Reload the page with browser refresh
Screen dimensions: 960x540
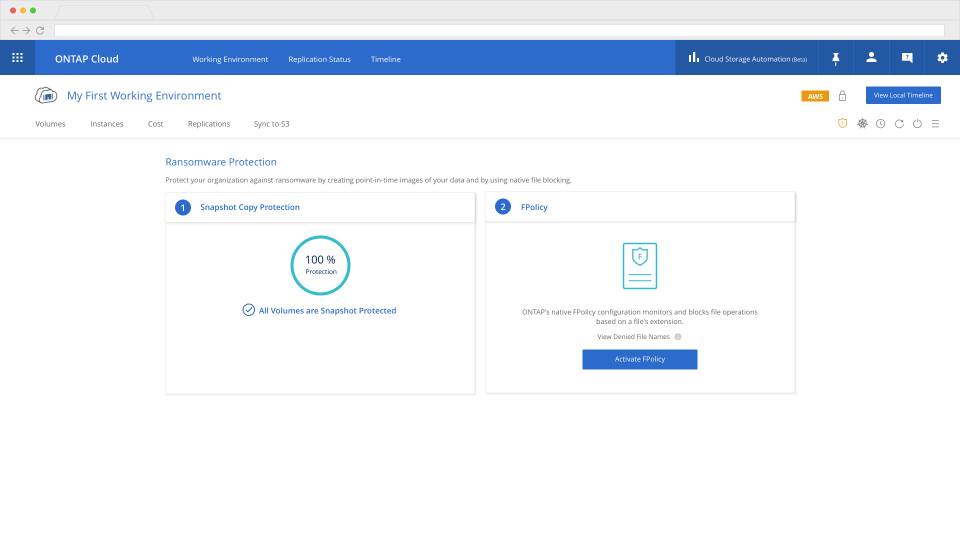[40, 30]
